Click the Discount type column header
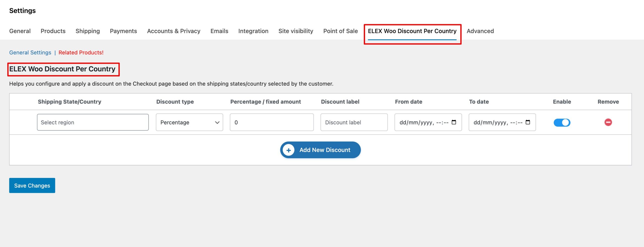The image size is (644, 247). [x=175, y=102]
